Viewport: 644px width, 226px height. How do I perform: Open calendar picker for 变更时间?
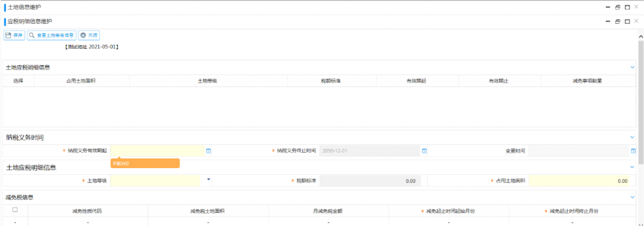click(633, 151)
